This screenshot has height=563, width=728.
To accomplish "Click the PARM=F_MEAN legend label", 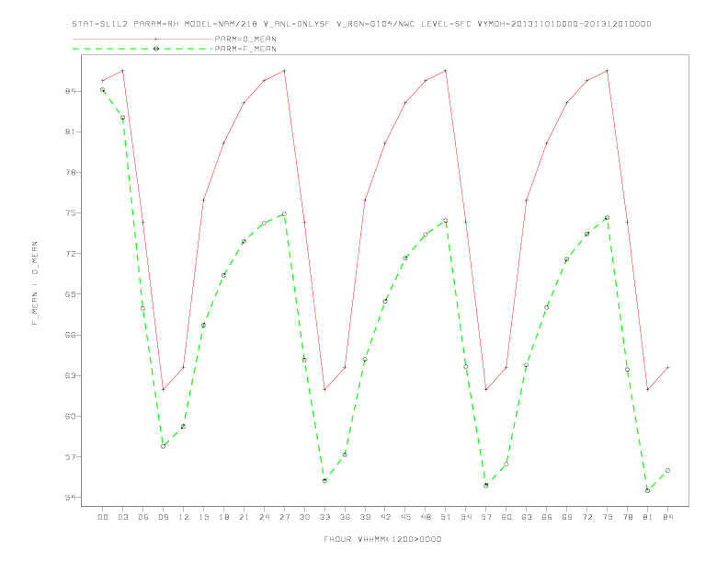I will point(245,49).
